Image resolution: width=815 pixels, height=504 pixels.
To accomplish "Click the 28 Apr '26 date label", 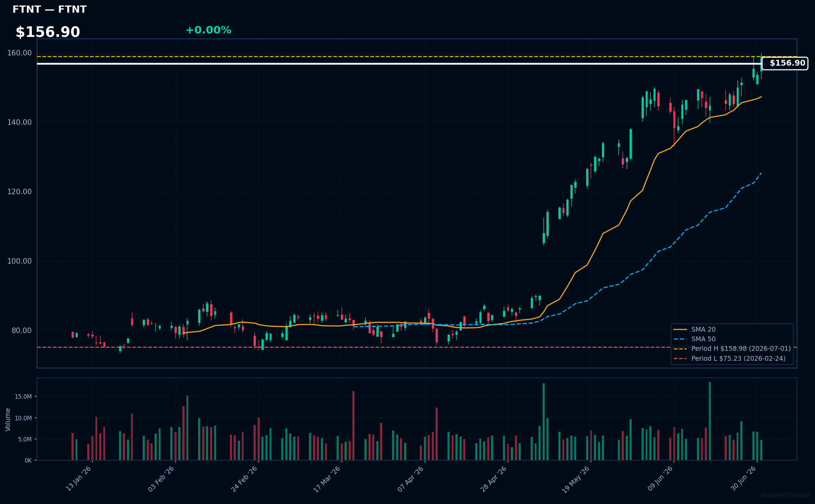I will tap(494, 479).
